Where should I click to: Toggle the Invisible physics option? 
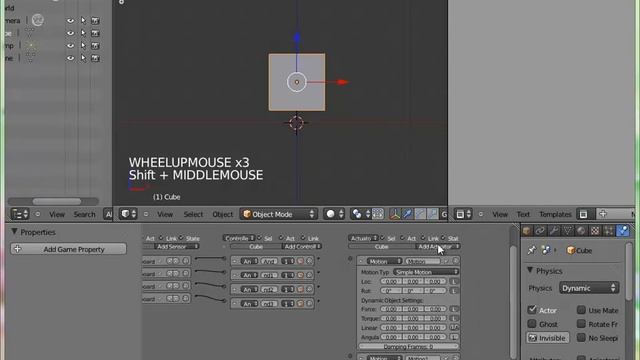coord(547,338)
